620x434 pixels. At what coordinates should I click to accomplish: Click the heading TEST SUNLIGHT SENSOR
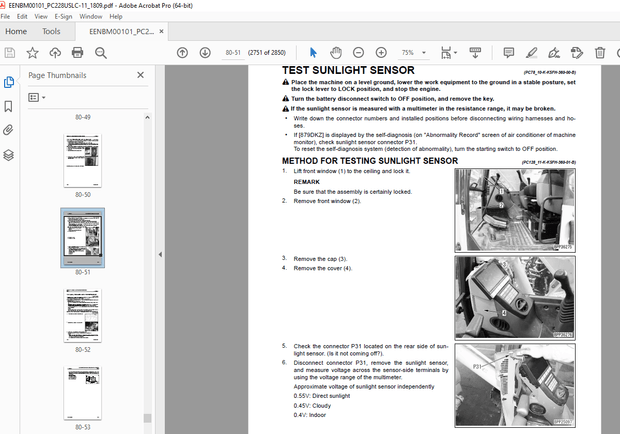click(348, 70)
